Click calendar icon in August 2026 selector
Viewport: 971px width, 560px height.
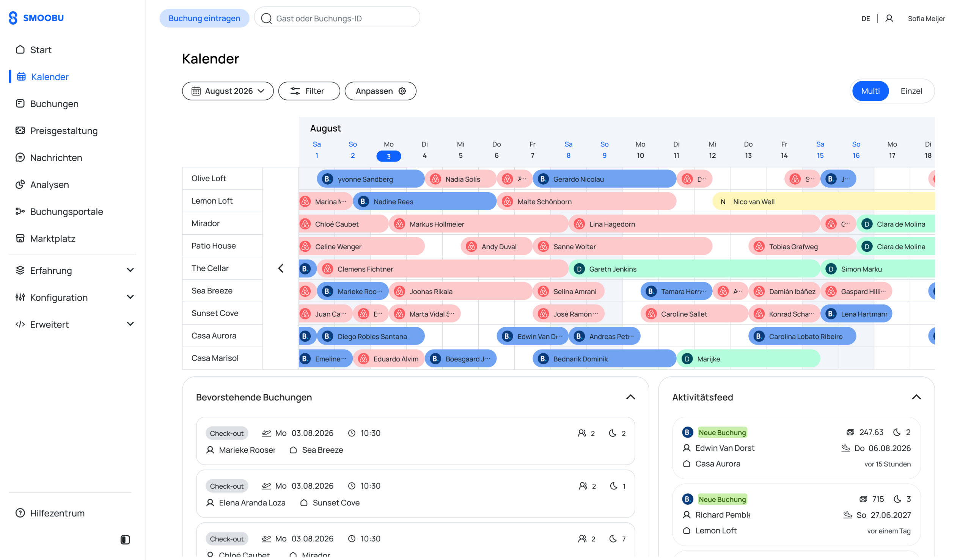click(x=196, y=91)
